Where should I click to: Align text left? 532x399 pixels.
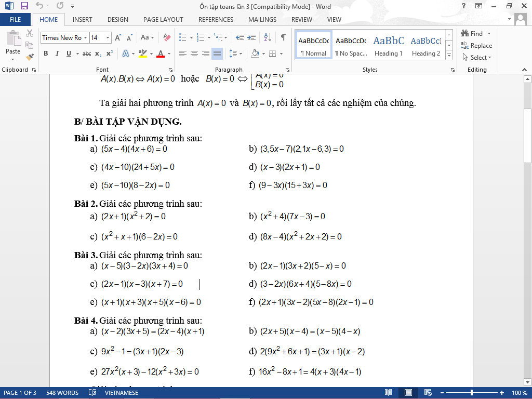[182, 54]
